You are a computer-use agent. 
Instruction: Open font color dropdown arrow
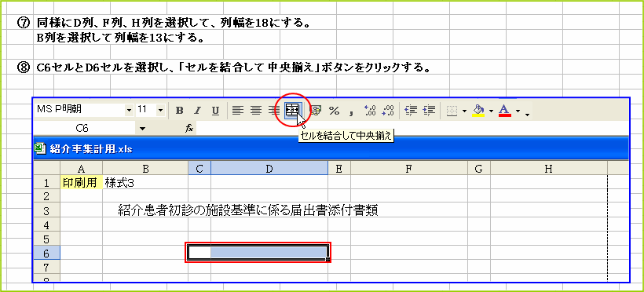pos(518,111)
